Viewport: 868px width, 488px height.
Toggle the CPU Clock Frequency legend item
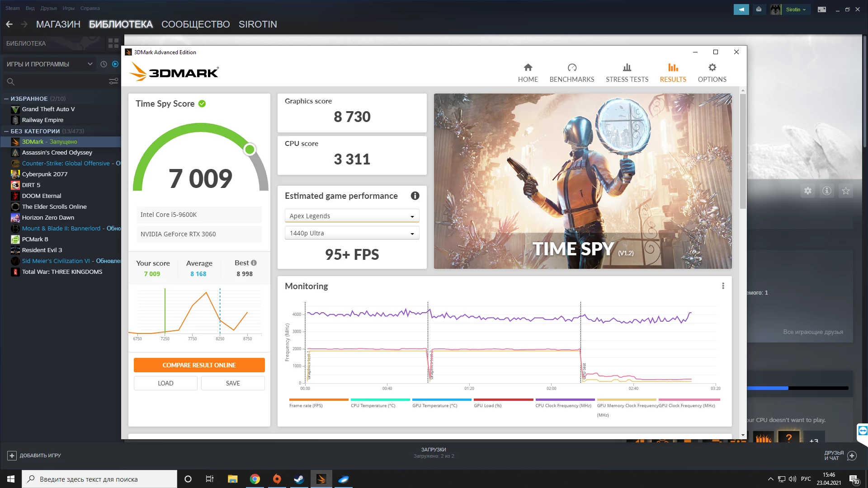(564, 403)
